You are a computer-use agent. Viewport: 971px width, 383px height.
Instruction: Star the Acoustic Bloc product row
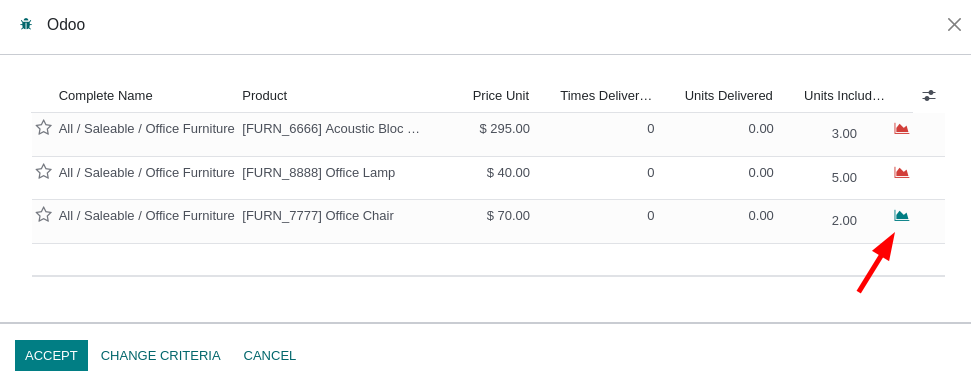click(43, 128)
